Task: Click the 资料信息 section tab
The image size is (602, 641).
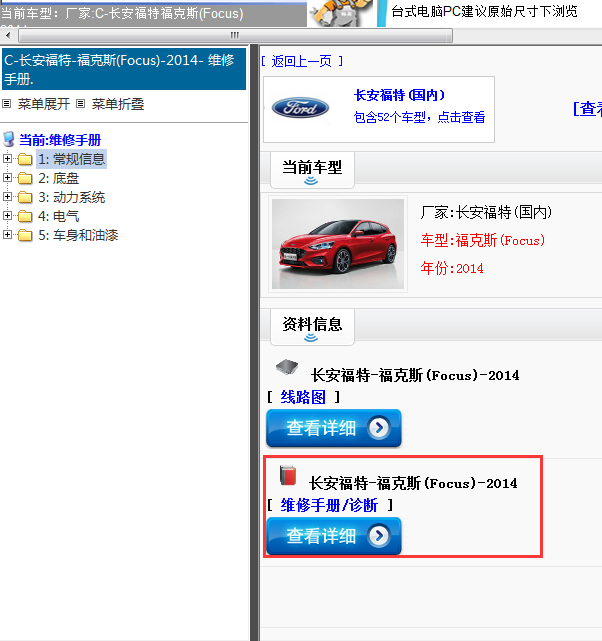Action: click(x=312, y=327)
